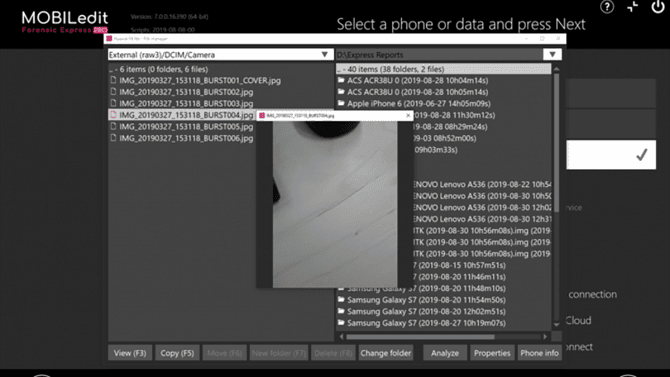Click the vertical scrollbar of right pane
This screenshot has width=670, height=377.
556,142
